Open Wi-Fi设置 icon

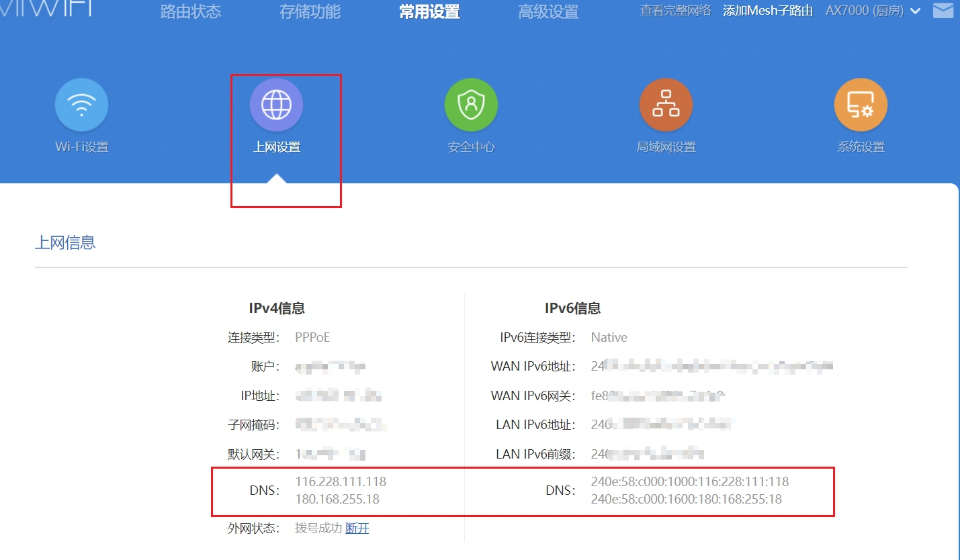point(81,105)
